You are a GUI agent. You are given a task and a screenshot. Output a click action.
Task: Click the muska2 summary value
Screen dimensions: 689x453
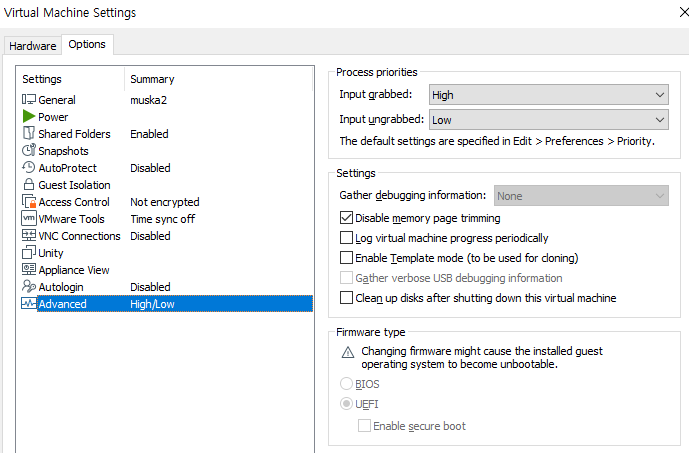[x=149, y=100]
